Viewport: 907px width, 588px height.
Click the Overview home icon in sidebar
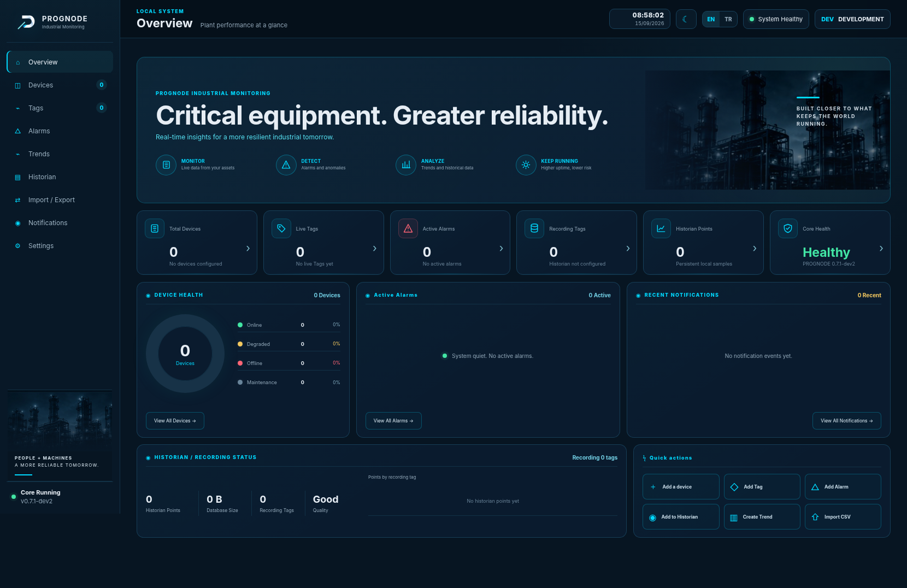17,62
